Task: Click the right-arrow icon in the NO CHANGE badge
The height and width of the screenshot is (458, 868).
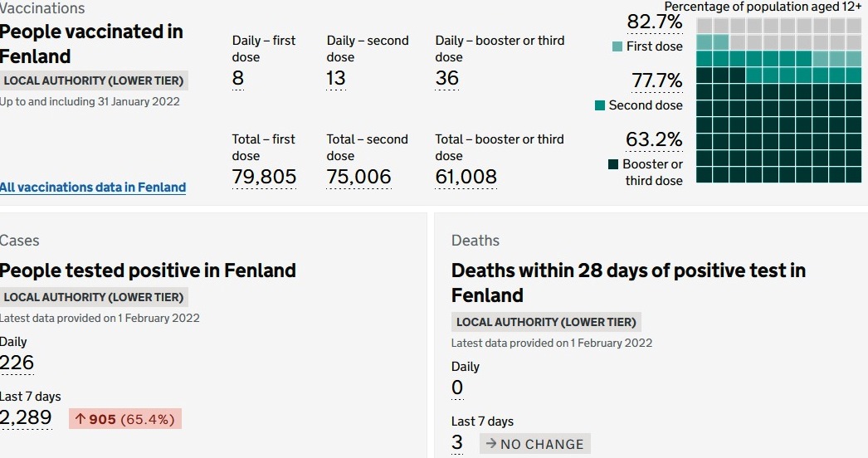Action: (x=491, y=445)
